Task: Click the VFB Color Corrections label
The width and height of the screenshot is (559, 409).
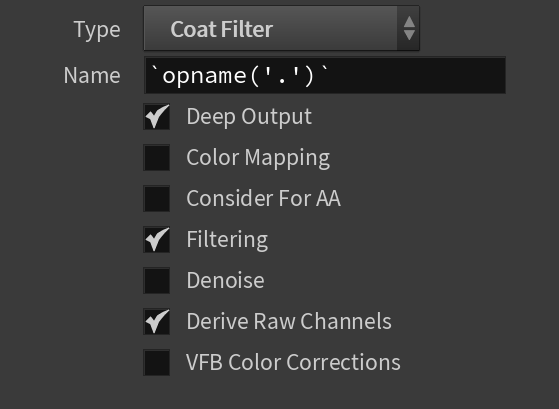Action: (293, 362)
